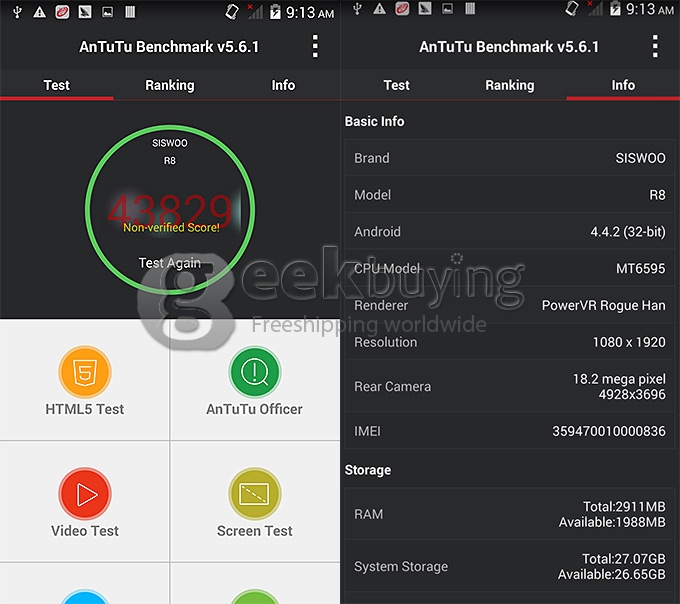Launch the Video Test icon
This screenshot has height=604, width=680.
85,493
